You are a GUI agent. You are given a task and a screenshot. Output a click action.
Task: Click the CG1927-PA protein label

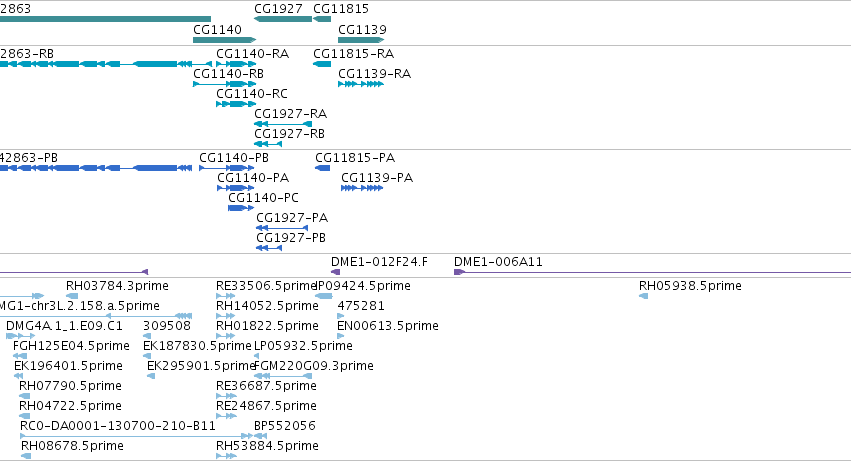point(292,218)
